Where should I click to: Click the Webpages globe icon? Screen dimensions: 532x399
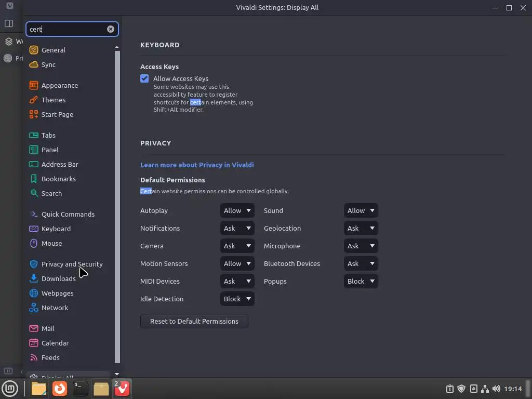coord(34,293)
